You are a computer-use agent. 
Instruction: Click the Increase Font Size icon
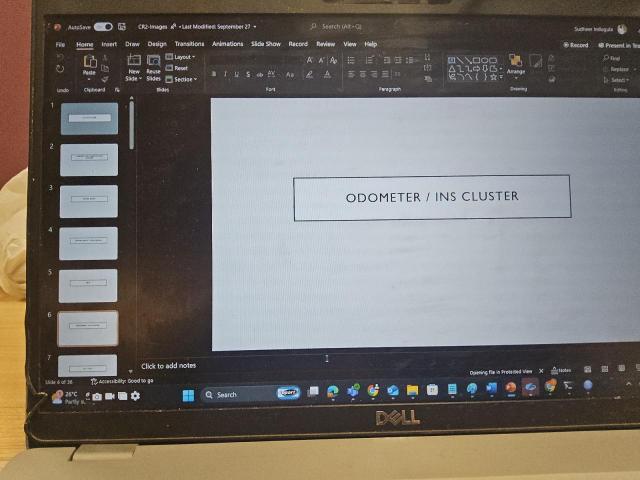pyautogui.click(x=310, y=60)
